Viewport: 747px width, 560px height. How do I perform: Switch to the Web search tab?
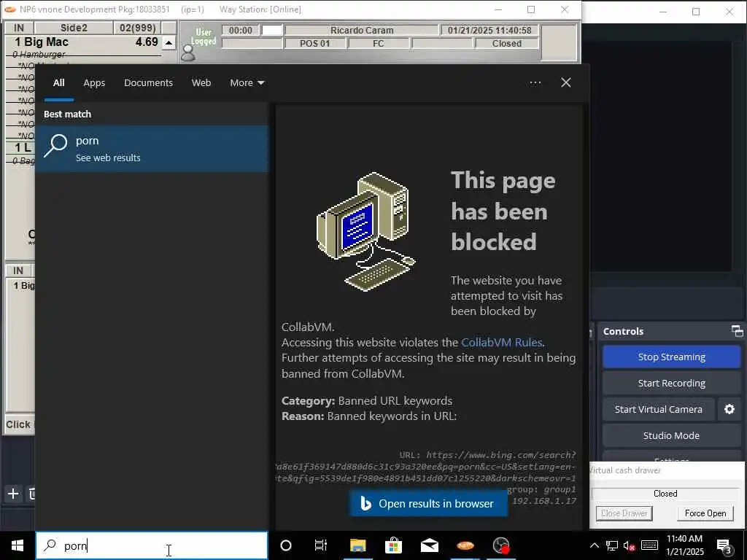click(x=201, y=83)
